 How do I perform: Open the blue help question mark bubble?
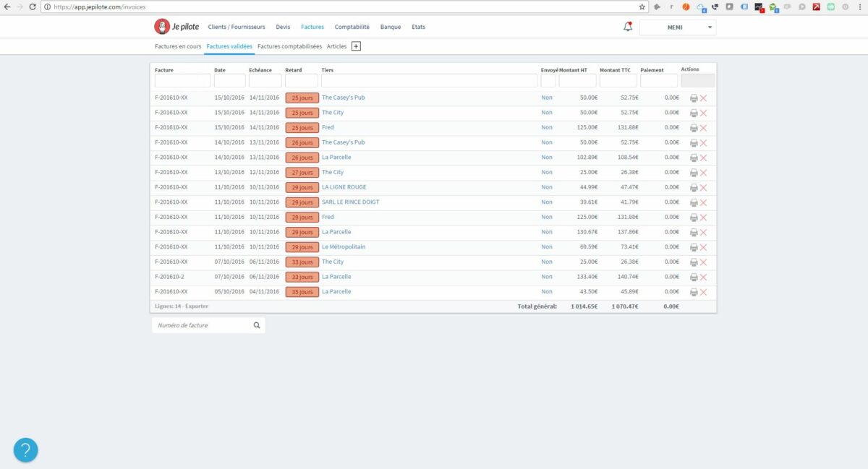[x=25, y=450]
